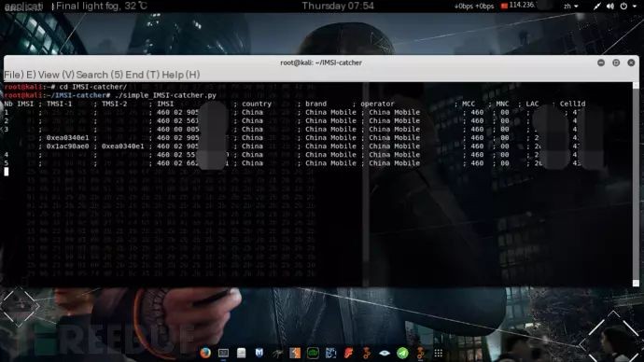Click the Applications button in top bar
The width and height of the screenshot is (644, 362).
tap(24, 7)
